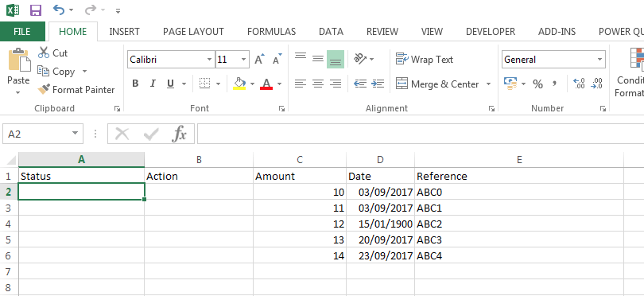The width and height of the screenshot is (644, 296).
Task: Click the Save icon in quick access toolbar
Action: (x=36, y=10)
